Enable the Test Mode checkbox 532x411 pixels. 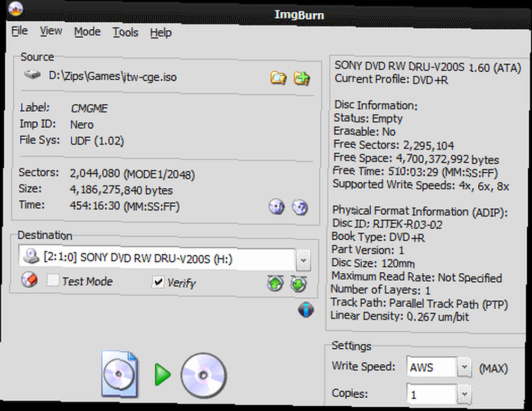click(x=53, y=280)
